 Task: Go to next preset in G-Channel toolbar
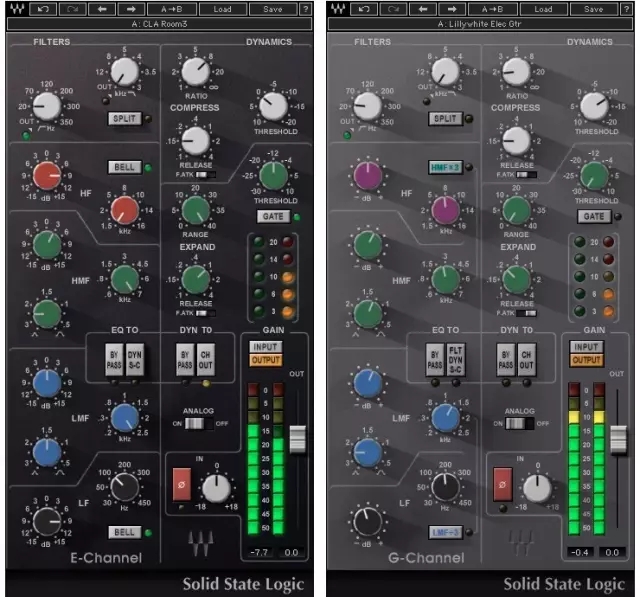point(452,9)
